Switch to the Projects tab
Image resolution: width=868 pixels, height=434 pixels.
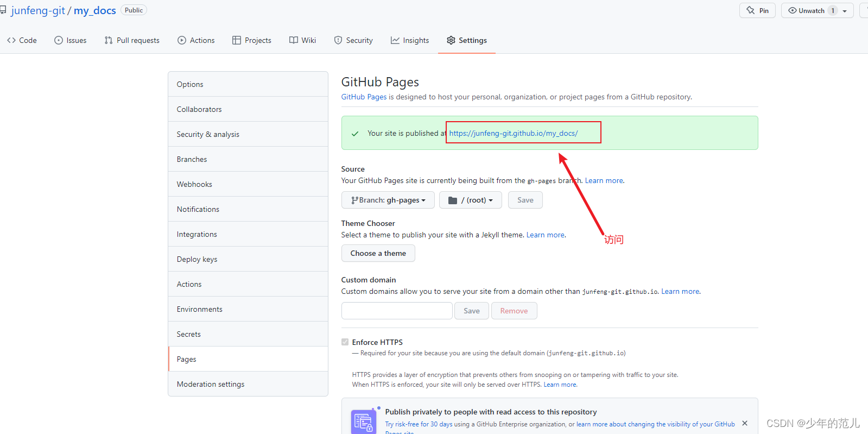[252, 40]
